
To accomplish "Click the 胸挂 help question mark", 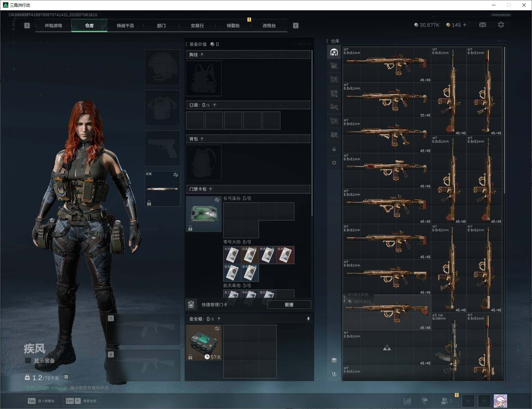I will pyautogui.click(x=202, y=55).
